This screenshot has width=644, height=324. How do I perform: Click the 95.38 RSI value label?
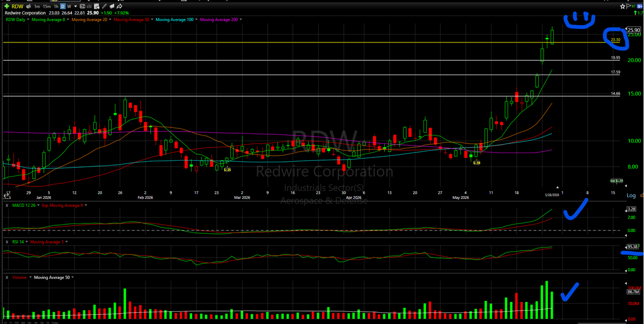pyautogui.click(x=632, y=247)
